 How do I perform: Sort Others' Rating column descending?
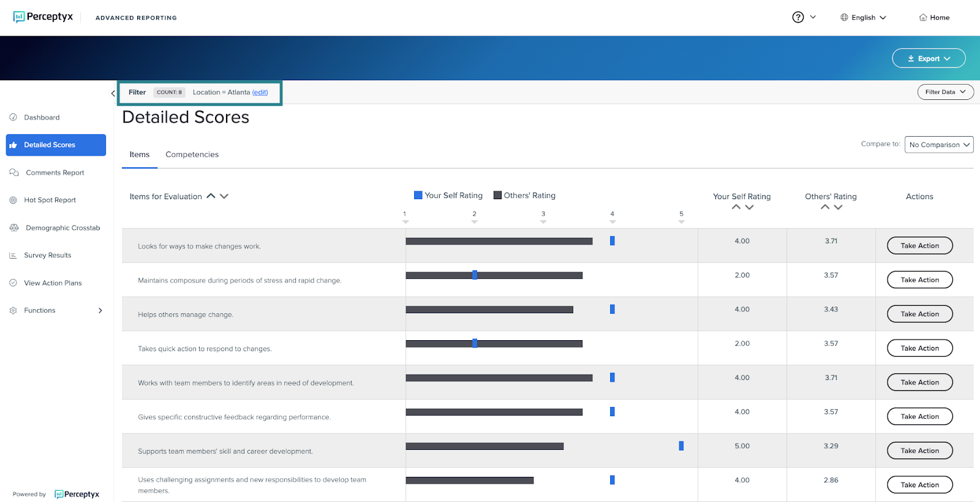click(838, 207)
